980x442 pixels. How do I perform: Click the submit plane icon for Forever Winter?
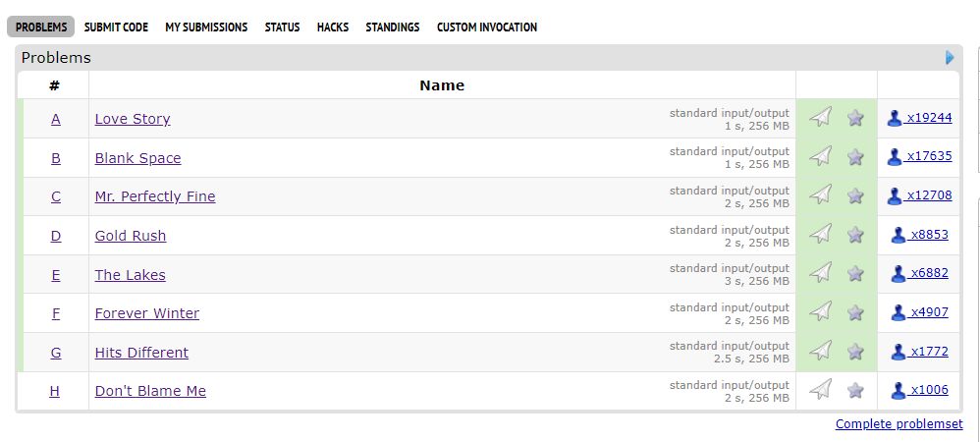[821, 312]
